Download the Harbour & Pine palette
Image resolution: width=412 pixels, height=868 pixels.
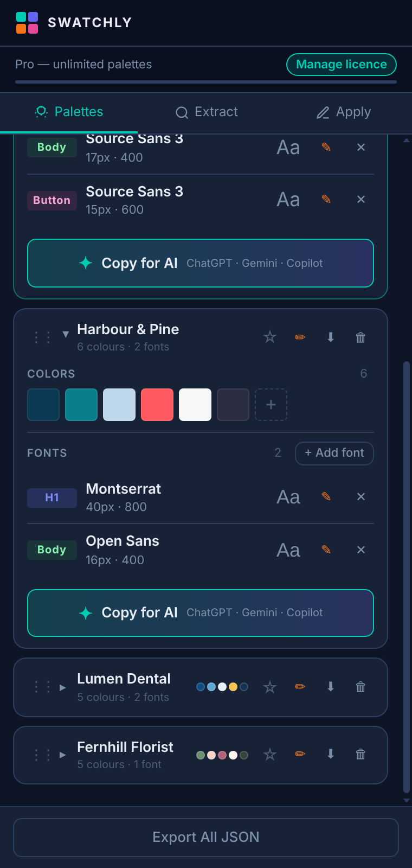(x=331, y=337)
